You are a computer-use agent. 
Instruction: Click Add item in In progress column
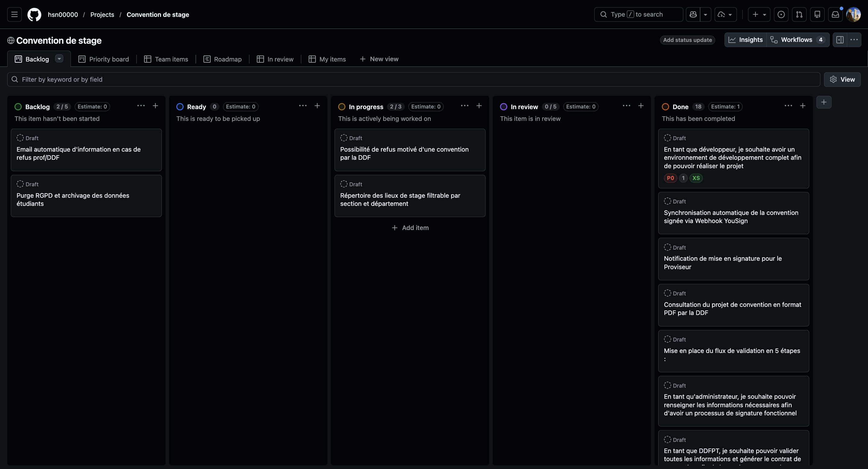pyautogui.click(x=410, y=228)
